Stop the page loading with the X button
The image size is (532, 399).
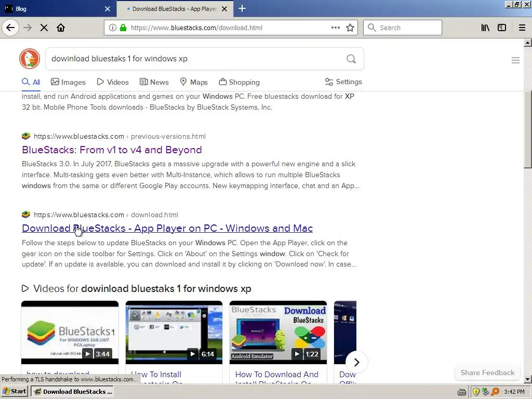[x=44, y=28]
